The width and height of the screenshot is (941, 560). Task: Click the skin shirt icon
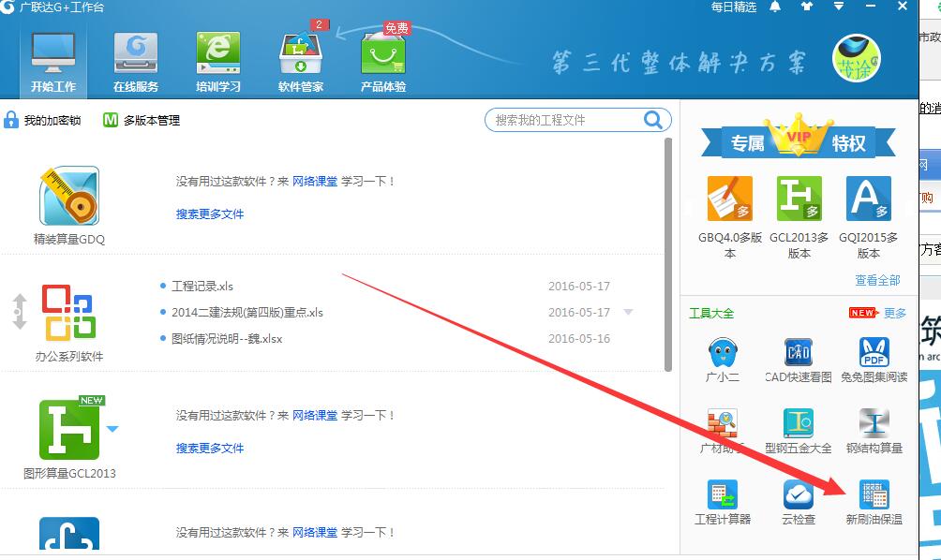[x=807, y=7]
